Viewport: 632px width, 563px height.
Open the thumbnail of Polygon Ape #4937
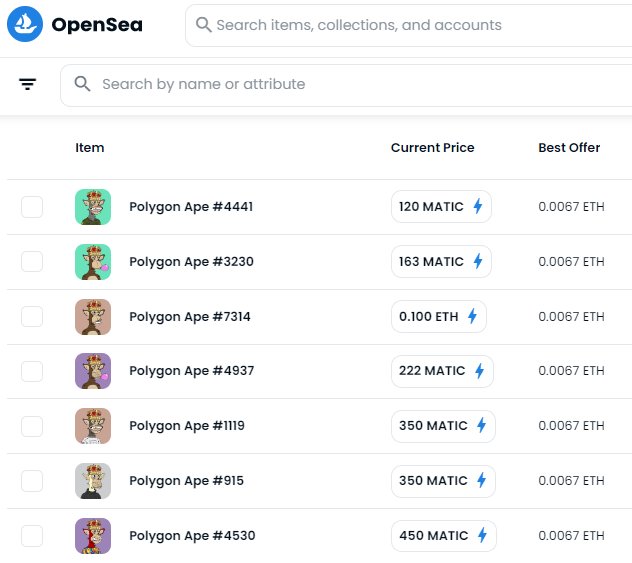pos(93,371)
